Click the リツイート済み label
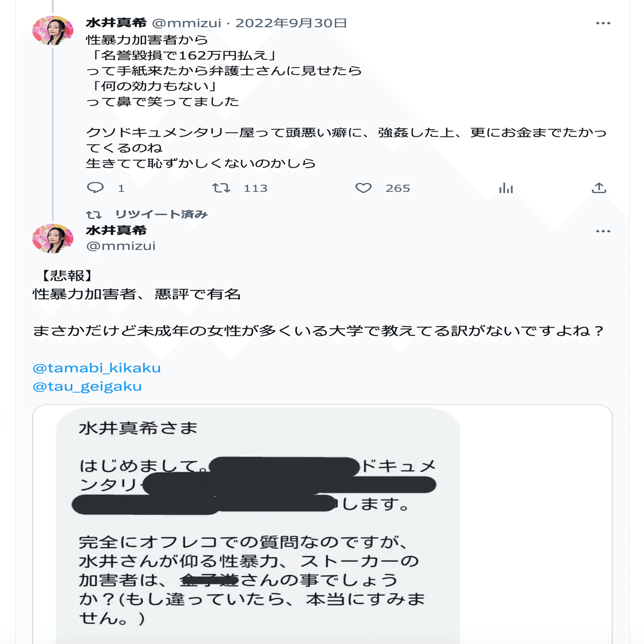 (x=161, y=214)
